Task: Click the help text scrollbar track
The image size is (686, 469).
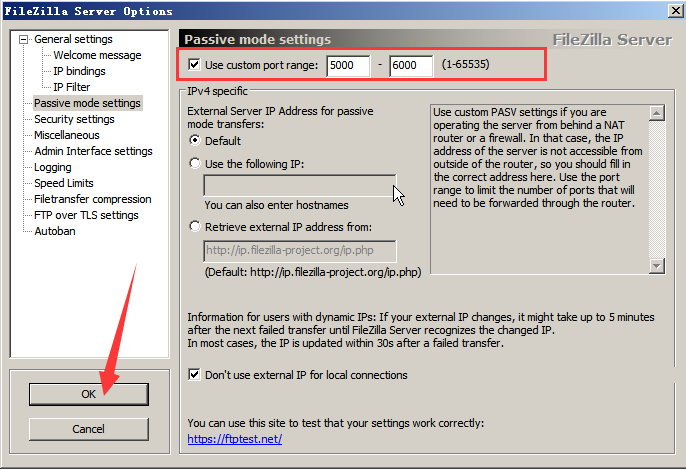Action: click(657, 189)
